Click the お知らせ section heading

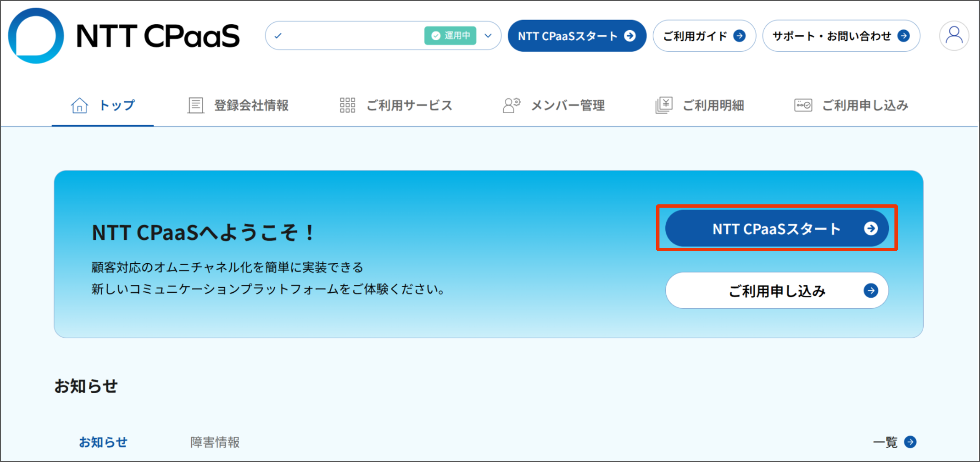pyautogui.click(x=86, y=386)
